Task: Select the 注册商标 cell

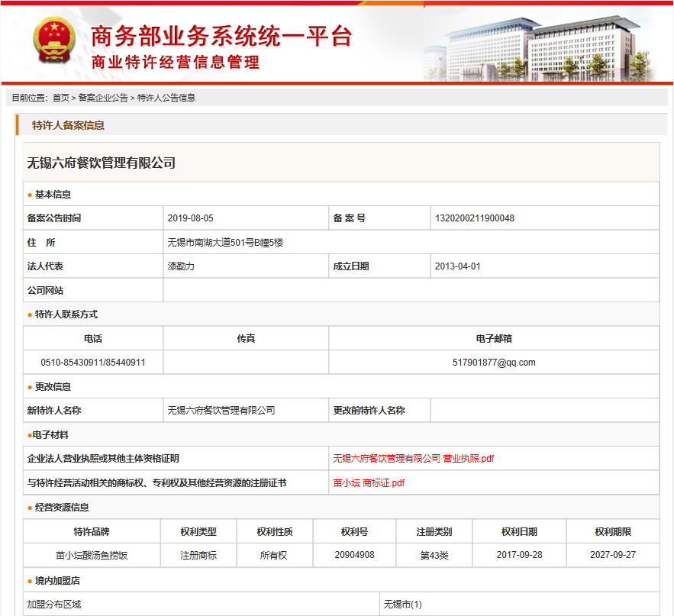Action: (198, 556)
